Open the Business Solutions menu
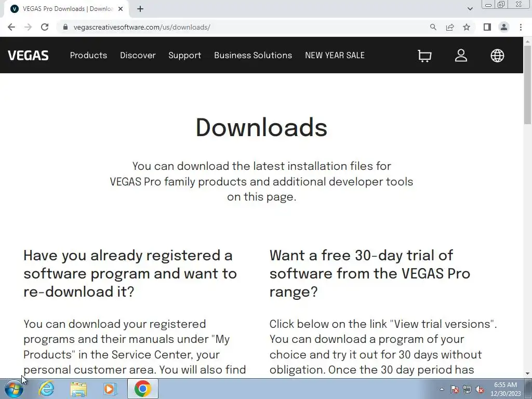532x399 pixels. pyautogui.click(x=253, y=55)
